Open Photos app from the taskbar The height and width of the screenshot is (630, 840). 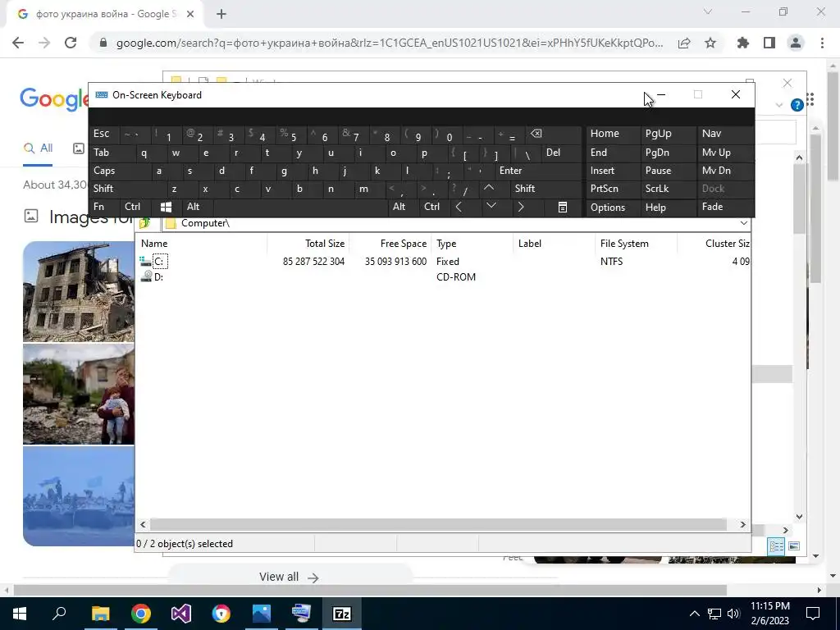pos(262,614)
